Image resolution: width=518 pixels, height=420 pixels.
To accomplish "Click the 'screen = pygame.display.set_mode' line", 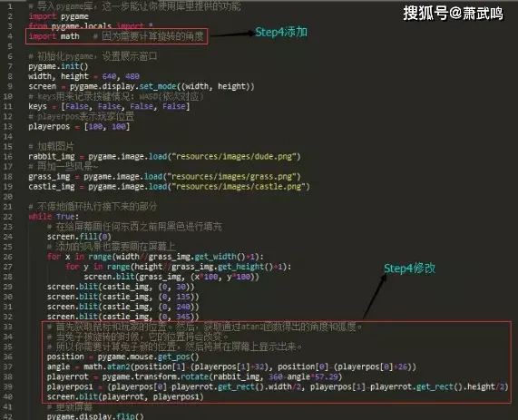I will [142, 86].
